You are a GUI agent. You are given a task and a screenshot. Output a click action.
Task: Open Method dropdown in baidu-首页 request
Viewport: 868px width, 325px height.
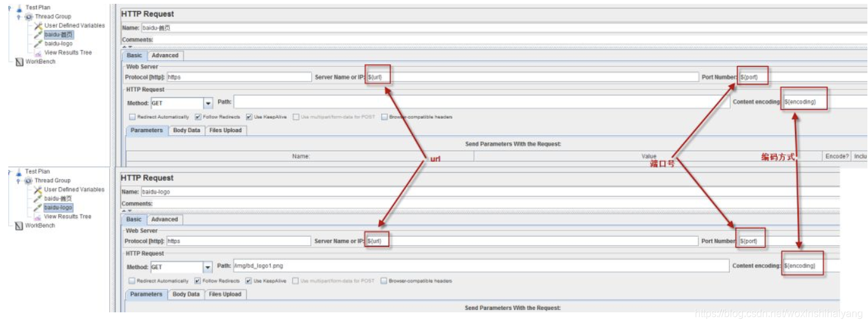click(x=207, y=103)
